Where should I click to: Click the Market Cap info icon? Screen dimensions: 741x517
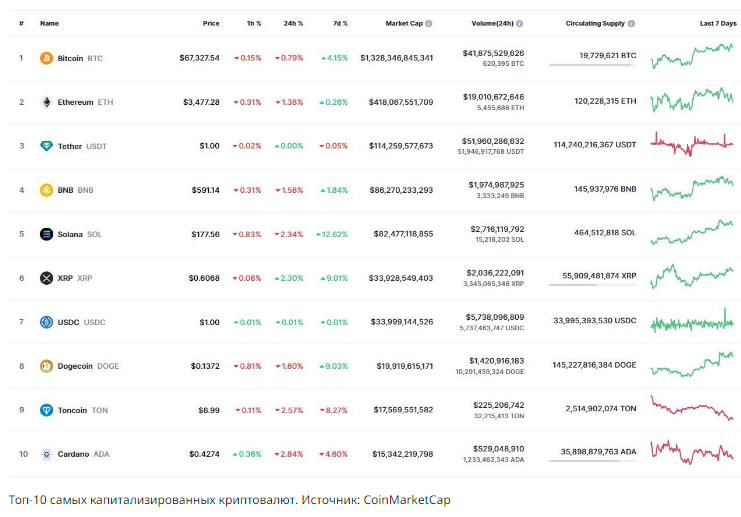(429, 23)
